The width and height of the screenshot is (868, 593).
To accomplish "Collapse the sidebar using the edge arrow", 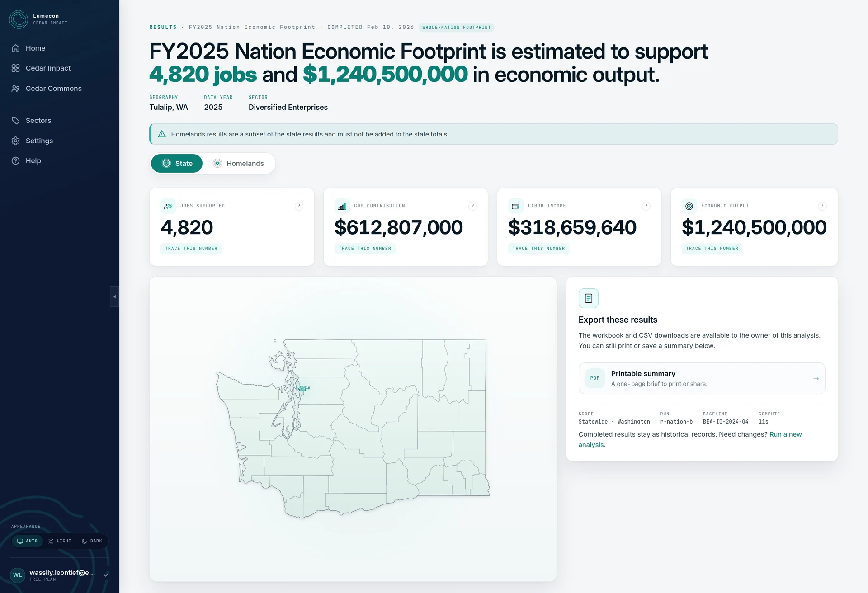I will coord(115,297).
